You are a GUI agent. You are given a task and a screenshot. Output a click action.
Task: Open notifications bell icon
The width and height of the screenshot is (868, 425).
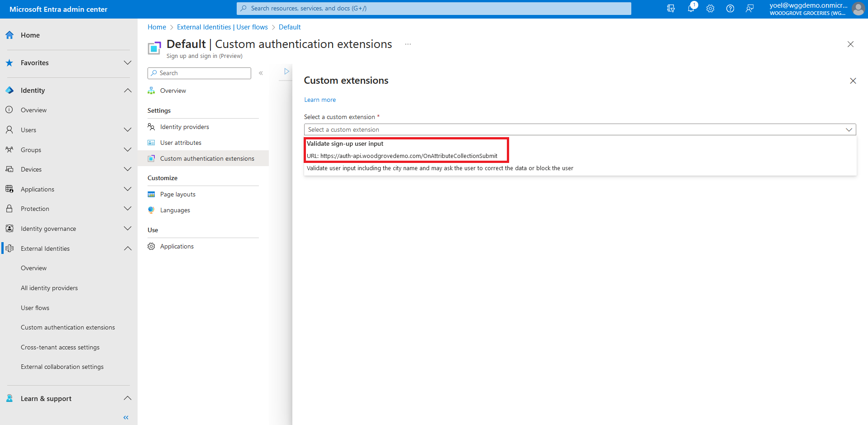pos(691,9)
